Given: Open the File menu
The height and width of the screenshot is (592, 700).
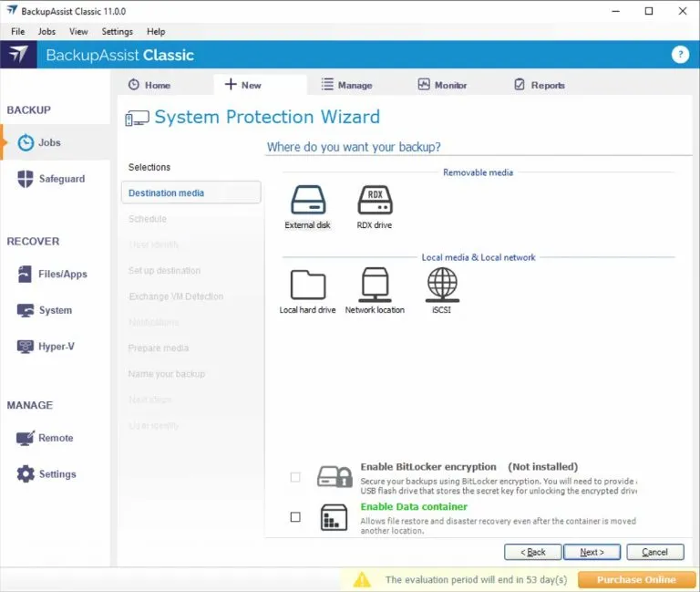Looking at the screenshot, I should (x=18, y=31).
